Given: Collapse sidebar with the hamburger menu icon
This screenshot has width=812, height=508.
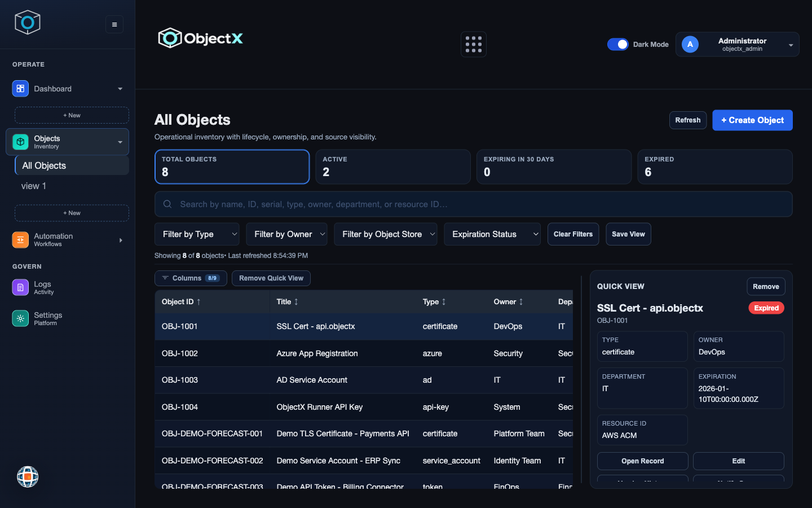Looking at the screenshot, I should click(x=114, y=24).
